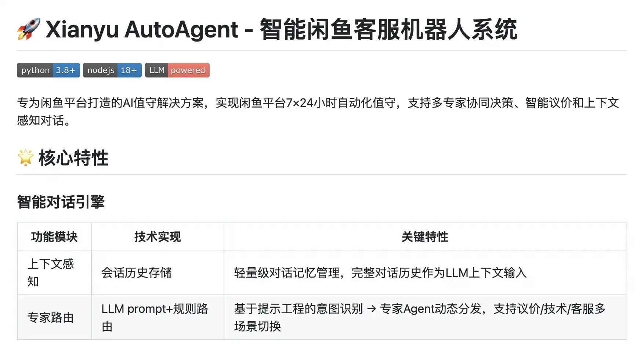Select the 上下文感知 table cell
Viewport: 644px width, 351px height.
(x=54, y=272)
